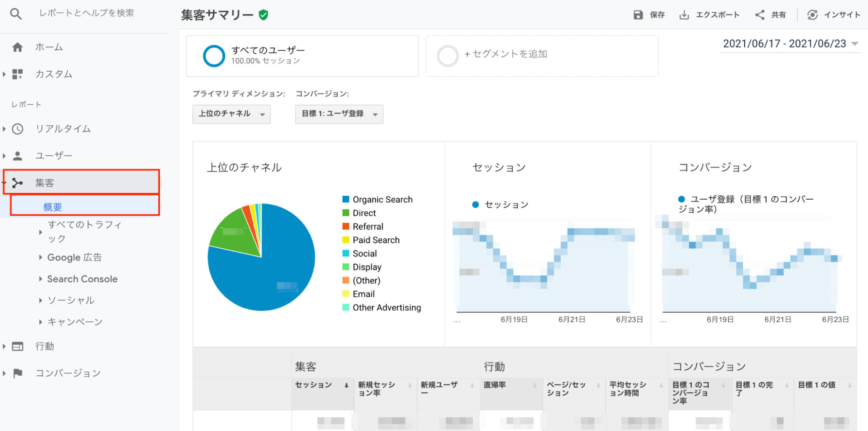Sort by ページ/セッション column arrow
This screenshot has height=431, width=868.
coord(598,385)
